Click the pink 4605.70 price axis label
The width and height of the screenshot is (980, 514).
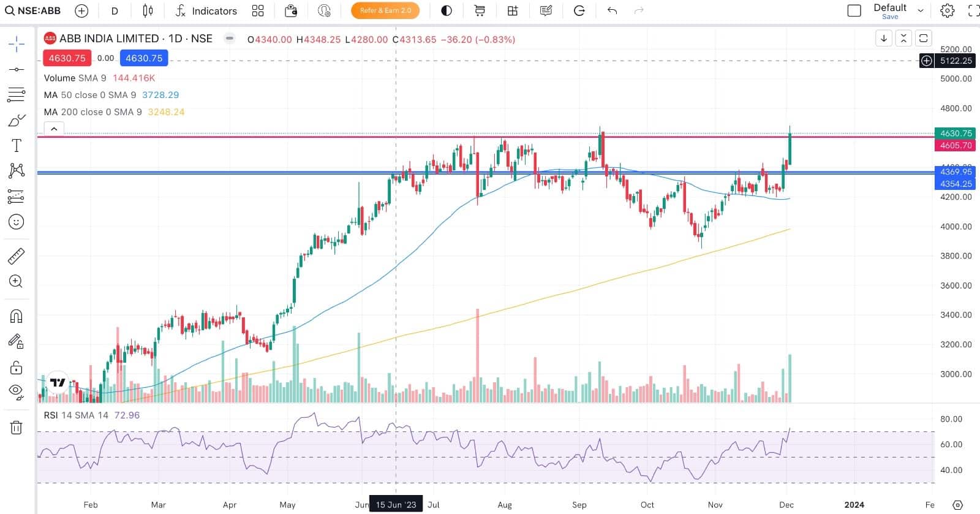click(x=956, y=145)
